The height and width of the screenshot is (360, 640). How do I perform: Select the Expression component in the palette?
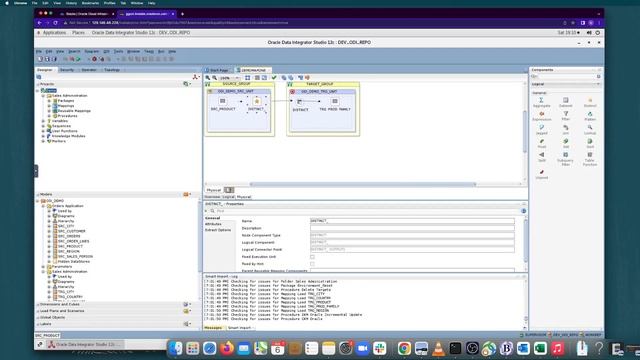coord(542,116)
